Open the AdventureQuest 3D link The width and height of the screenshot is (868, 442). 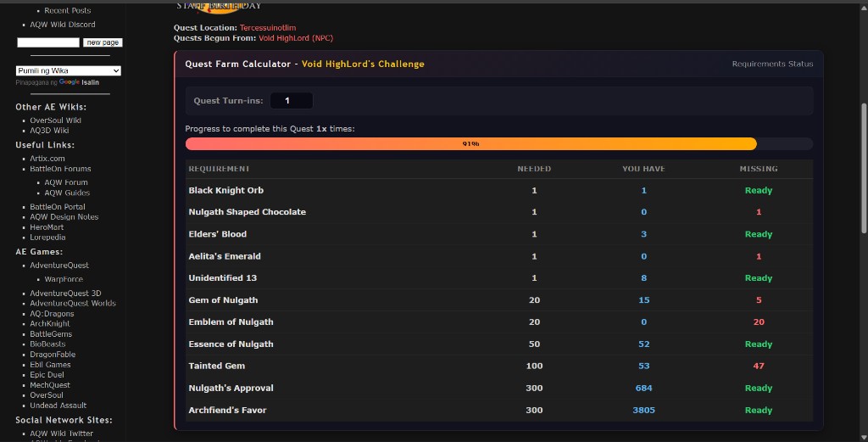65,293
